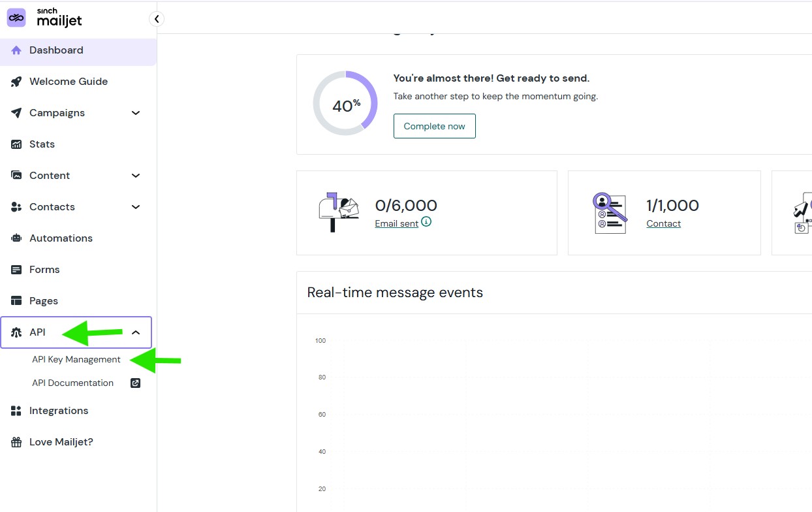Open the Contact link
Image resolution: width=812 pixels, height=512 pixels.
coord(663,223)
